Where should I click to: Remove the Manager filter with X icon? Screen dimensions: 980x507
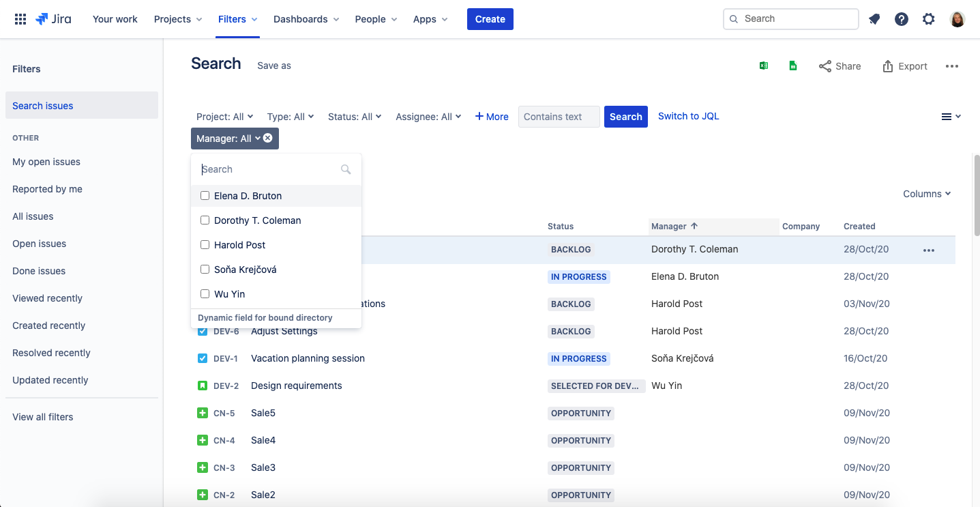point(268,138)
